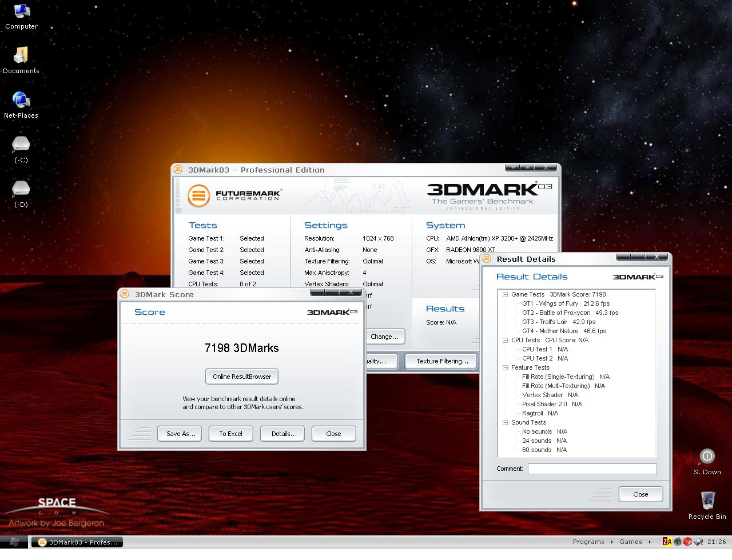This screenshot has width=732, height=560.
Task: Click the round green tray icon
Action: coord(678,542)
